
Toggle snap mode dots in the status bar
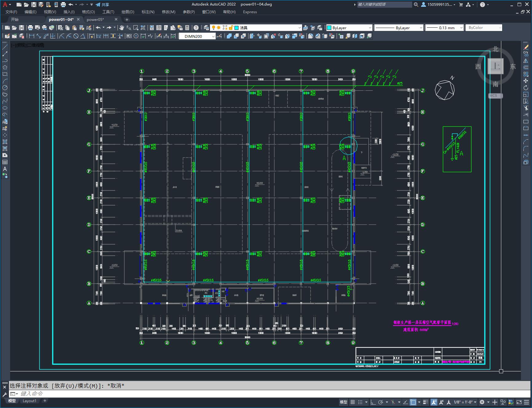360,402
